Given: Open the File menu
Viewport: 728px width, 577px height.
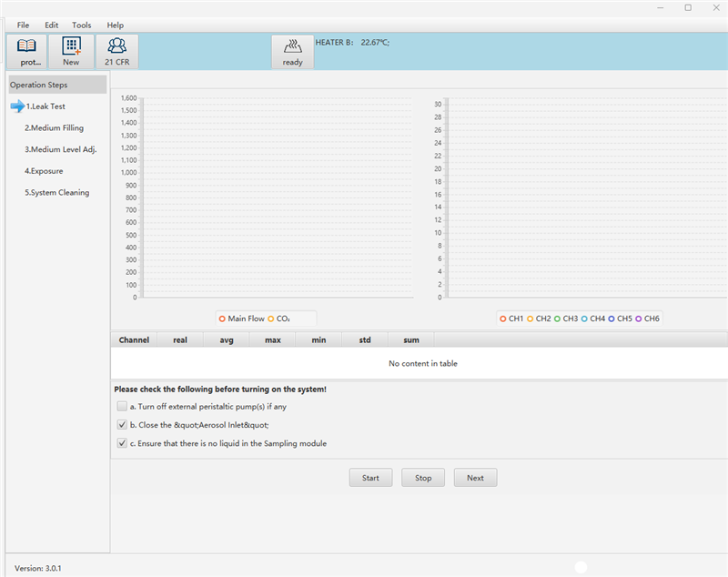Looking at the screenshot, I should (23, 25).
